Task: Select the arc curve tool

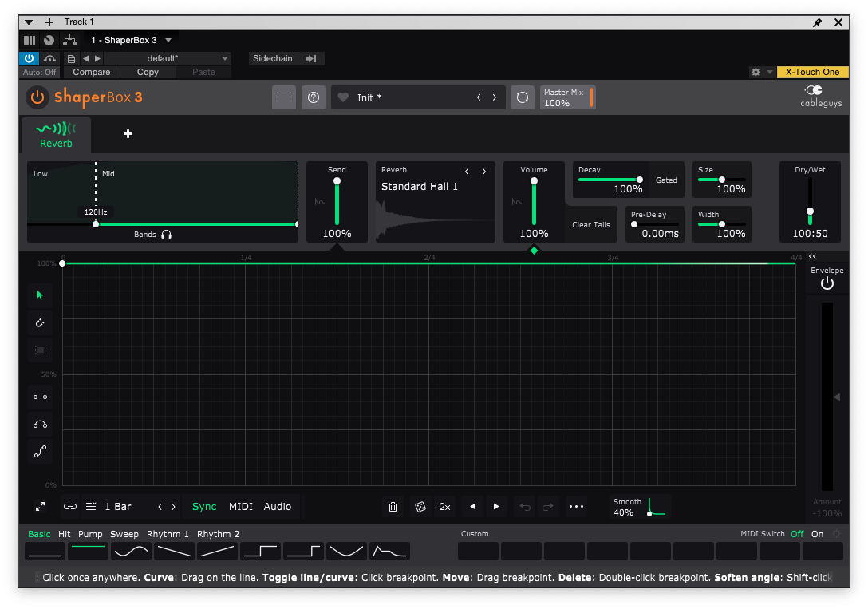Action: point(40,425)
